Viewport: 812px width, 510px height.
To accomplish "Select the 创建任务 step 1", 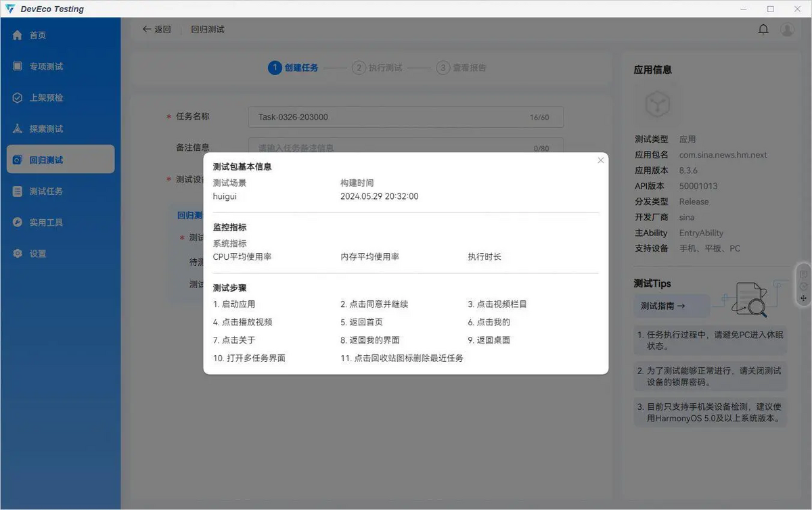I will click(293, 68).
